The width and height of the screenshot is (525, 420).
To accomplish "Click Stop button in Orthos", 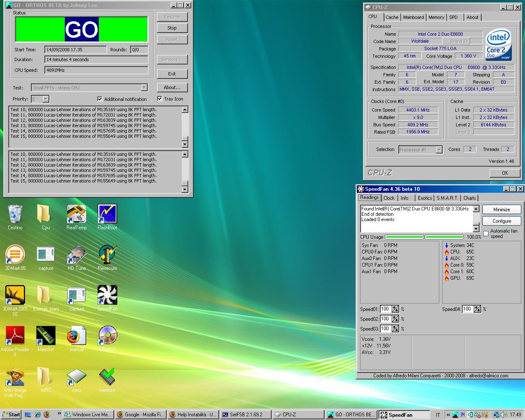I will (x=172, y=28).
